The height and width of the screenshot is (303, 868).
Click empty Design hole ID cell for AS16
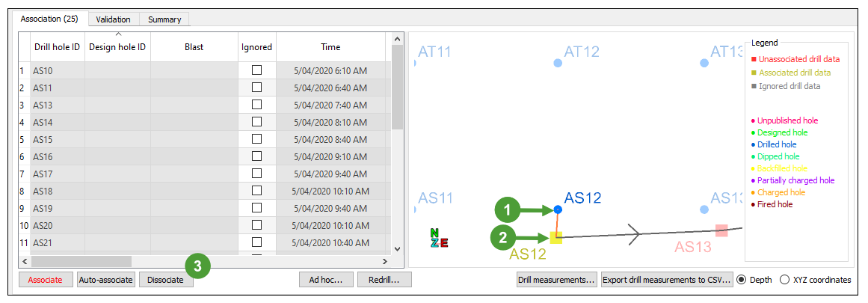pos(117,156)
